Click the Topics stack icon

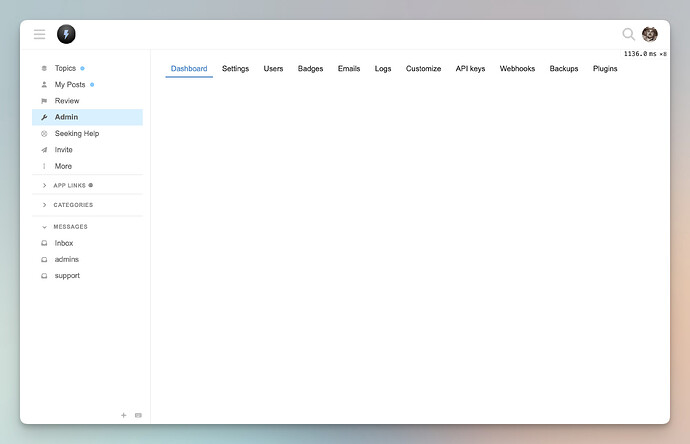(44, 68)
